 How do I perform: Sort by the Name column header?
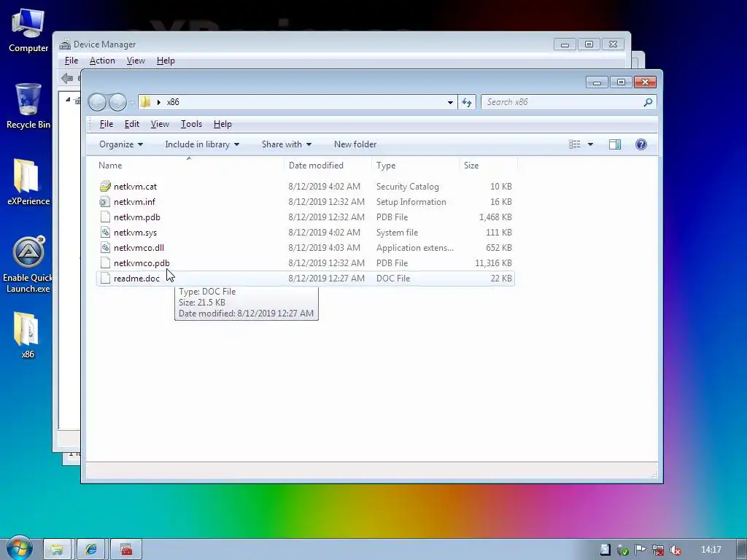coord(189,166)
